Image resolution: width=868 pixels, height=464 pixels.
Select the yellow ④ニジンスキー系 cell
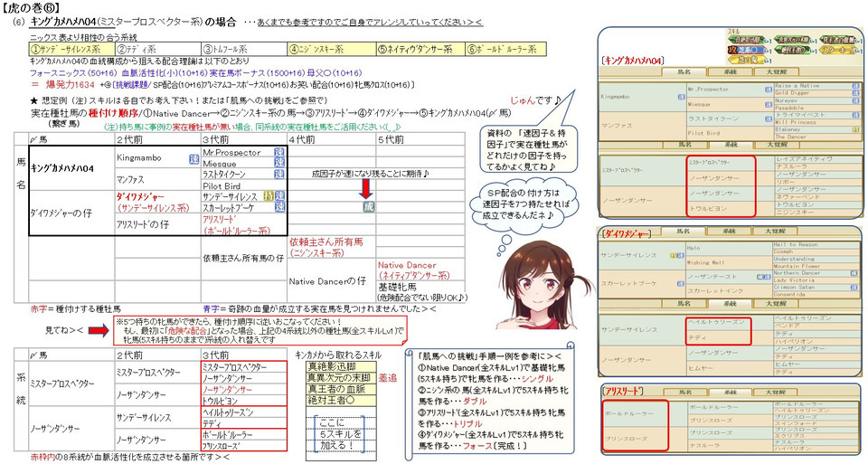point(332,49)
